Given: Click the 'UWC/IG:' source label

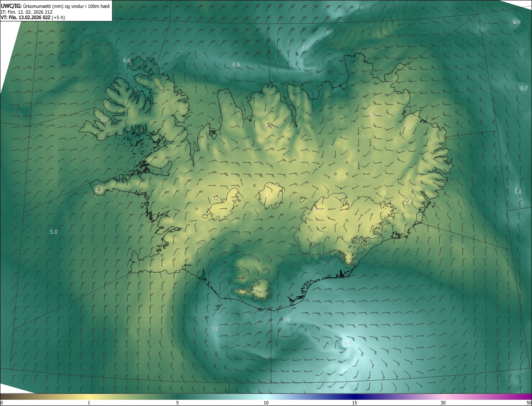Looking at the screenshot, I should 11,5.
